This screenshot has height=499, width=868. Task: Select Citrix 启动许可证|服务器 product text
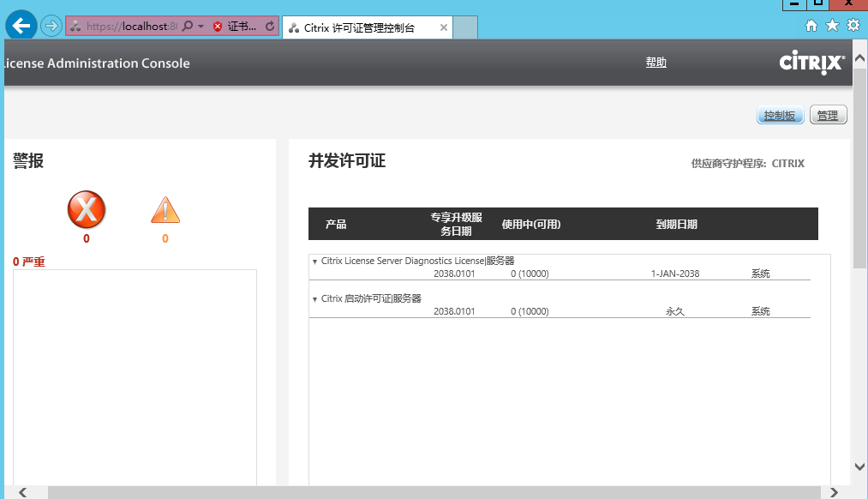point(371,298)
